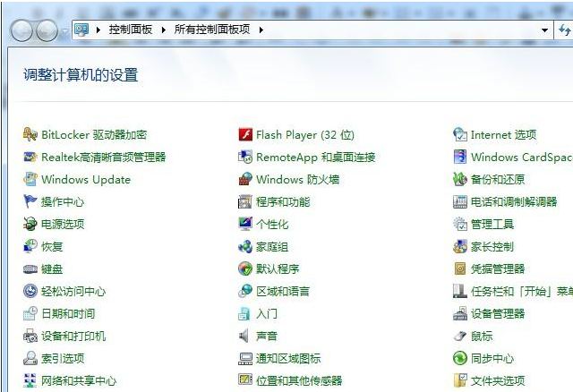This screenshot has width=573, height=392.
Task: Open the 键盘 keyboard icon
Action: coord(30,268)
